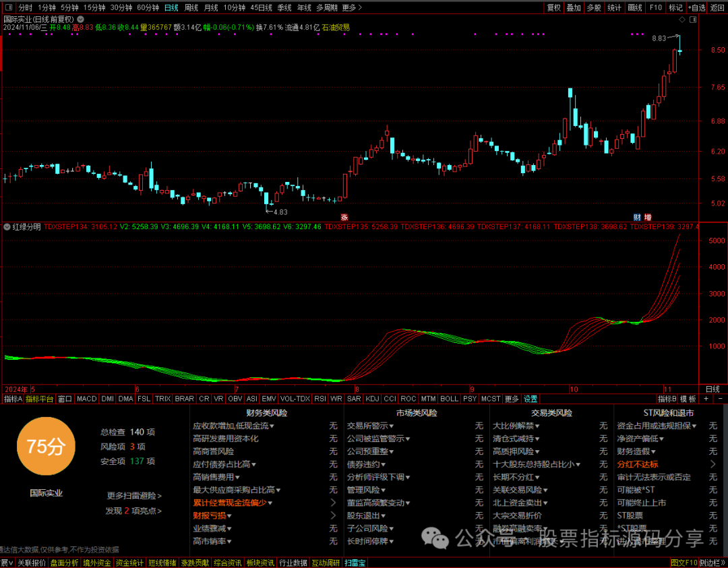Expand the 更多 periods menu at top

[351, 7]
